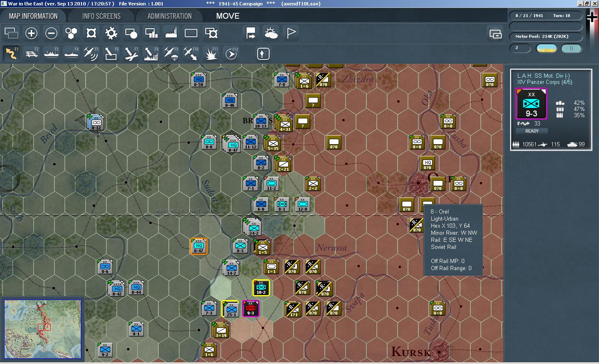
Task: Select the 0-46 HQ counter
Action: [x=230, y=101]
